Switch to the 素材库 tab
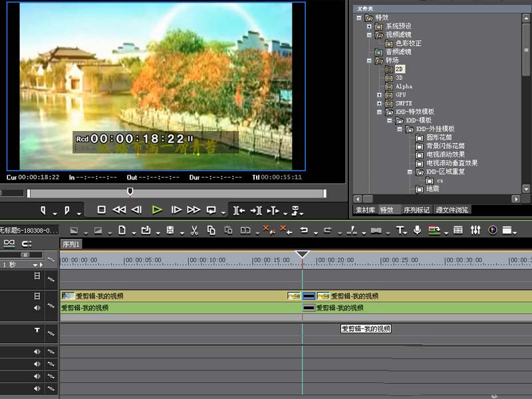532x399 pixels. pos(365,210)
